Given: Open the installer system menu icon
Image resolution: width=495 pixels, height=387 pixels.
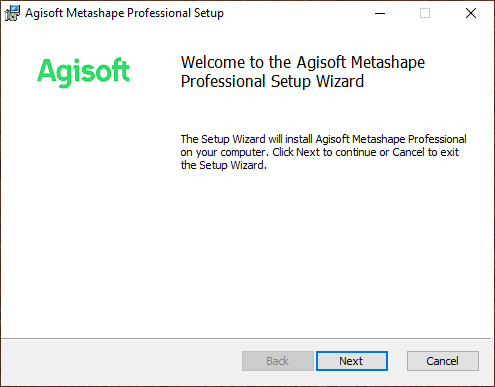Looking at the screenshot, I should tap(12, 13).
